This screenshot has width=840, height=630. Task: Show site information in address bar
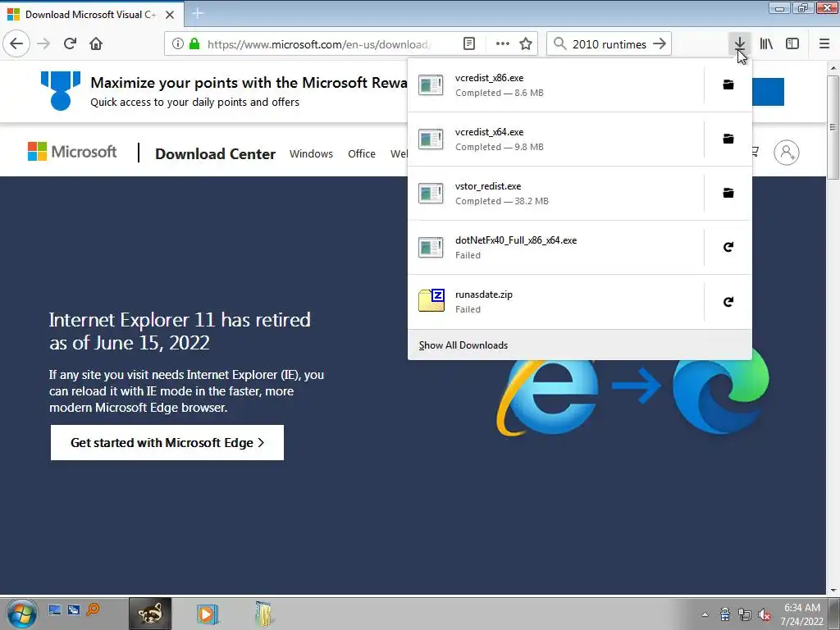(x=178, y=44)
